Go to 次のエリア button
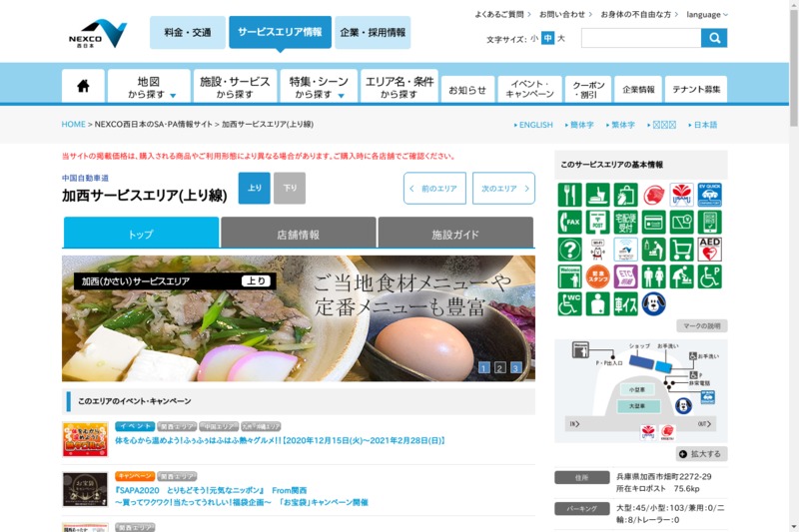 pos(502,188)
